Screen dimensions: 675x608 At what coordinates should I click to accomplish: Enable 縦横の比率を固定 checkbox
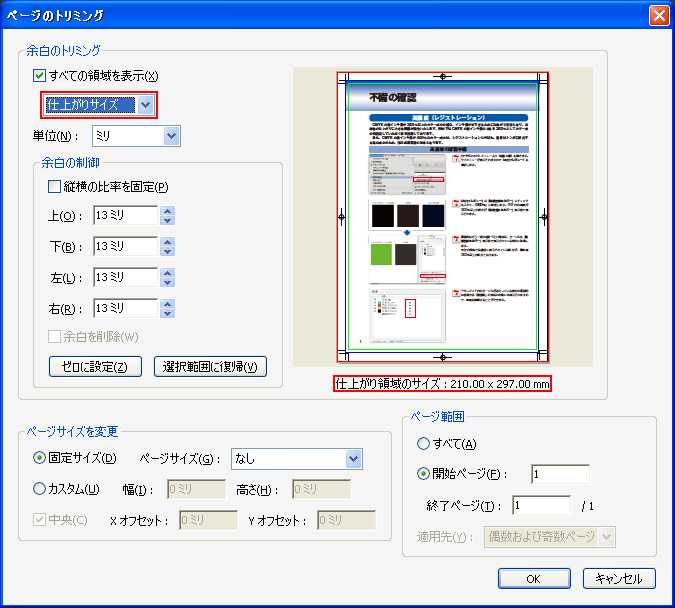click(x=55, y=186)
